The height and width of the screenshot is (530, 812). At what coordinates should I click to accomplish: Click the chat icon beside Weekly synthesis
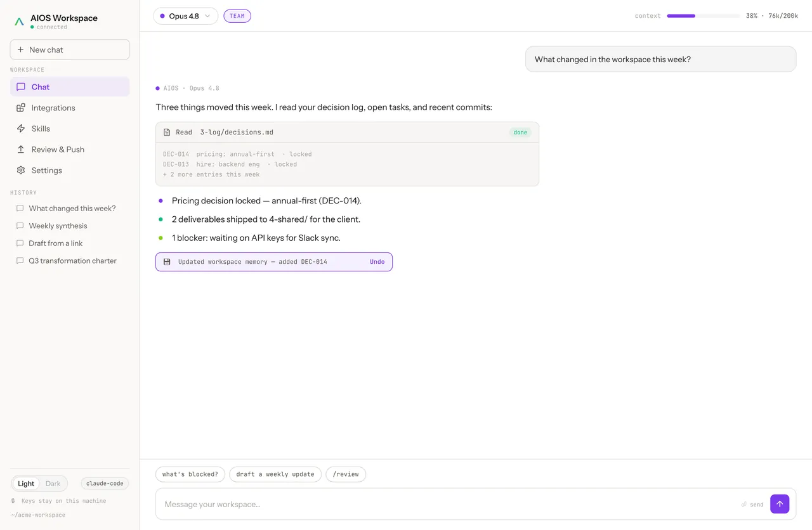point(20,226)
